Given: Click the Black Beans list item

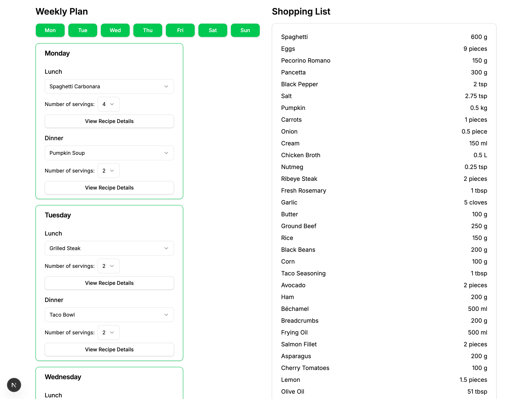Looking at the screenshot, I should 384,250.
